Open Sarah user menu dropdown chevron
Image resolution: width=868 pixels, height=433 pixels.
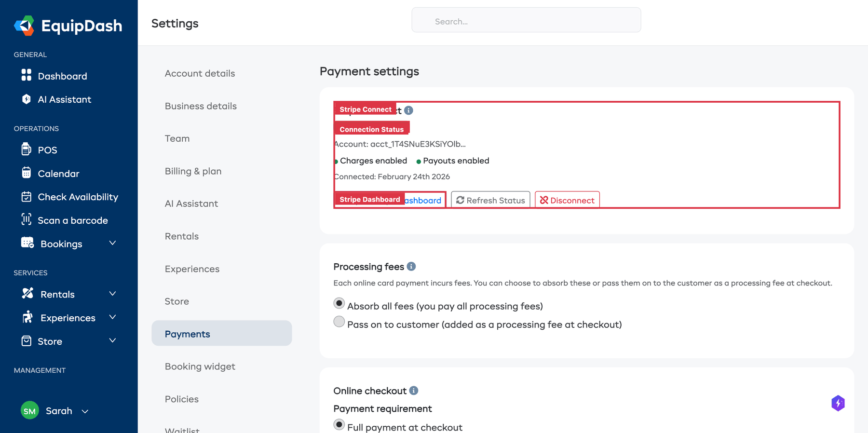(x=85, y=411)
